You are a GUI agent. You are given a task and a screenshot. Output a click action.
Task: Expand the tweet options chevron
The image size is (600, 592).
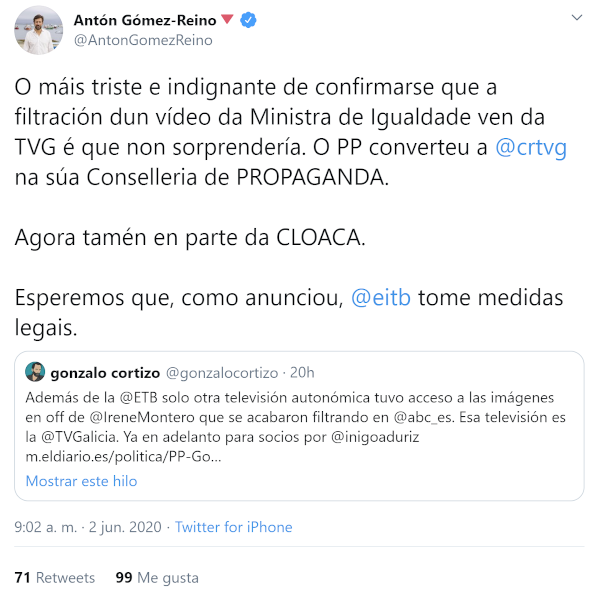point(577,17)
